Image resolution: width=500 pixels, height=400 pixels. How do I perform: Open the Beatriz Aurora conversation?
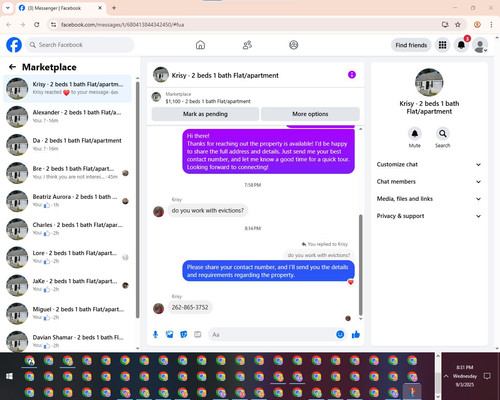click(x=68, y=201)
